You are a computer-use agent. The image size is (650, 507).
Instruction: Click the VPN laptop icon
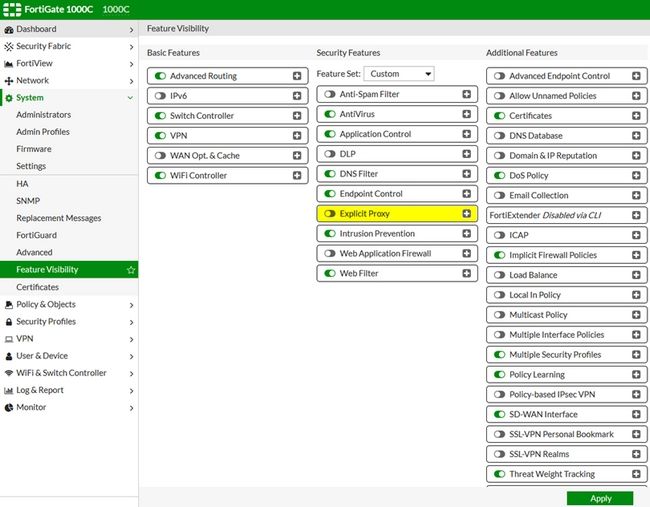(9, 339)
